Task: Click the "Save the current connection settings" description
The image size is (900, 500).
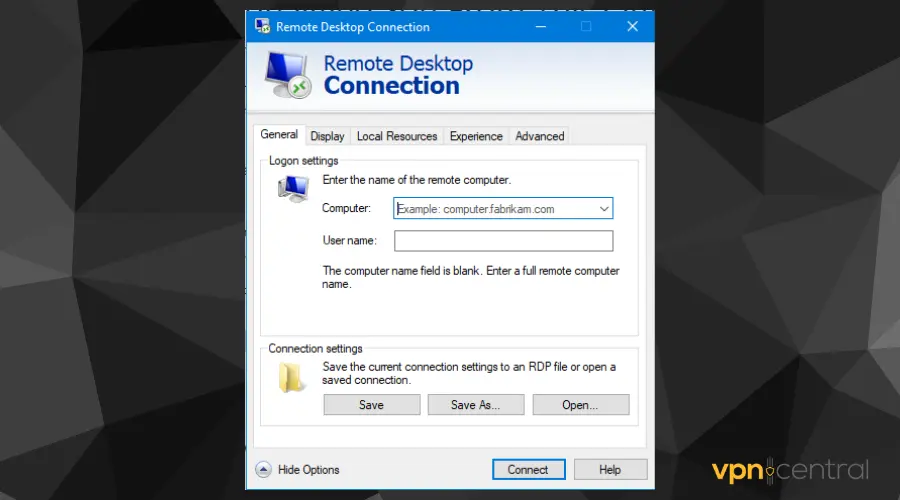Action: click(469, 373)
